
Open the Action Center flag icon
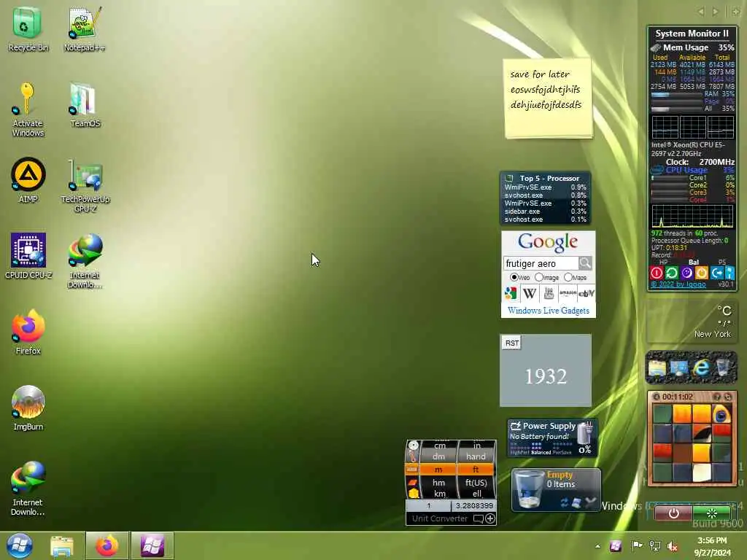pos(636,545)
